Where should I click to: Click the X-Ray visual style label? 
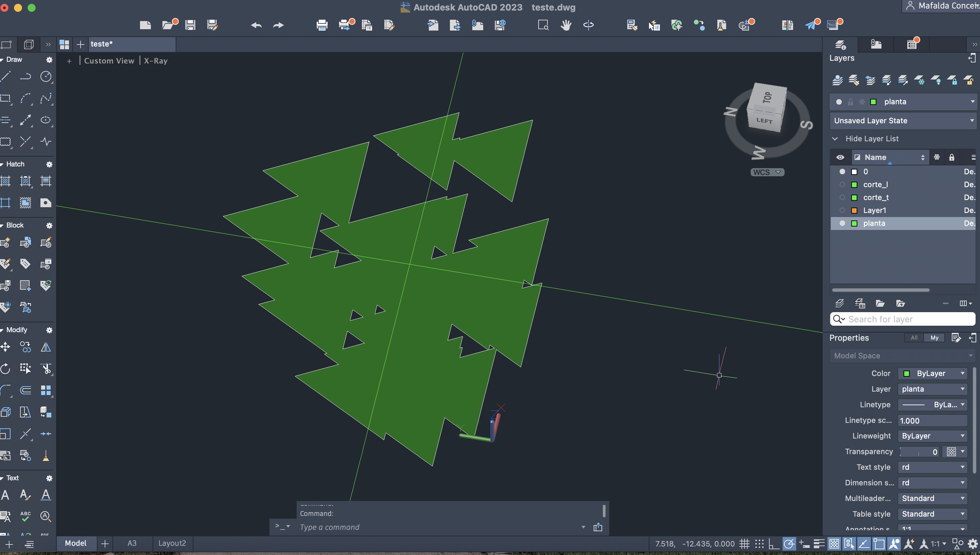(156, 60)
